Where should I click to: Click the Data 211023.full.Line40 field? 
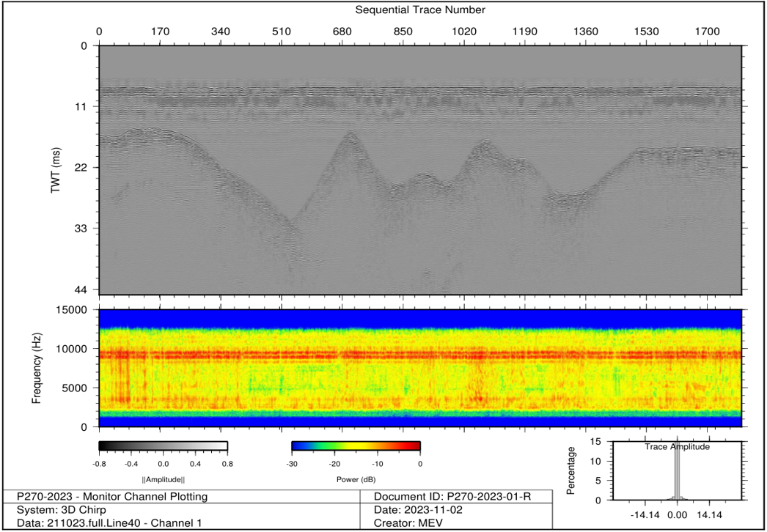pyautogui.click(x=109, y=523)
